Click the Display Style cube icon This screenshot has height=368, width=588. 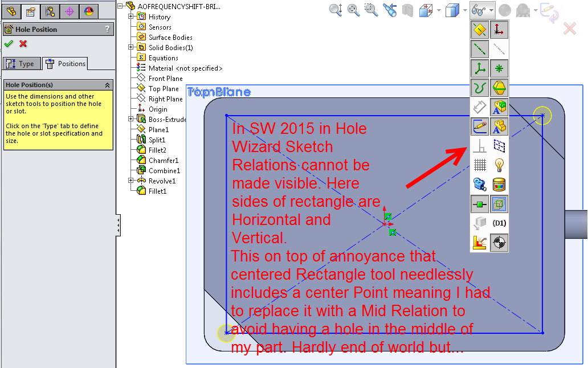coord(452,10)
